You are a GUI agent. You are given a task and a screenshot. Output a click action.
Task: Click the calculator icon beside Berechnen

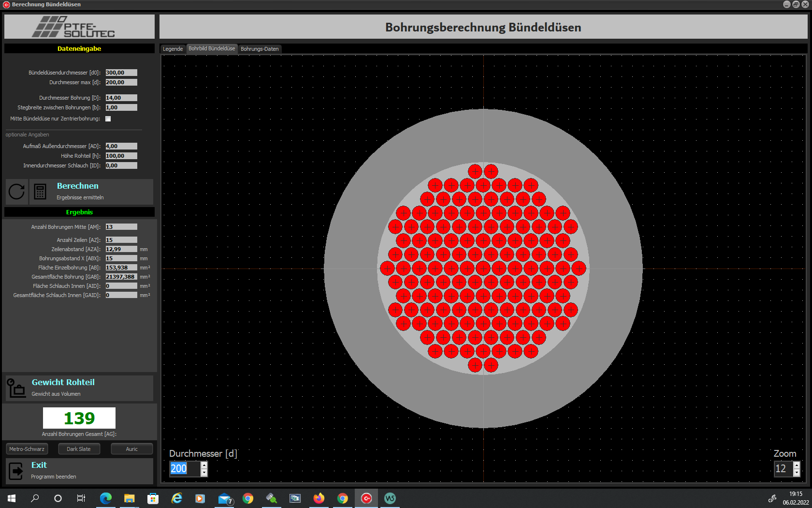click(40, 192)
